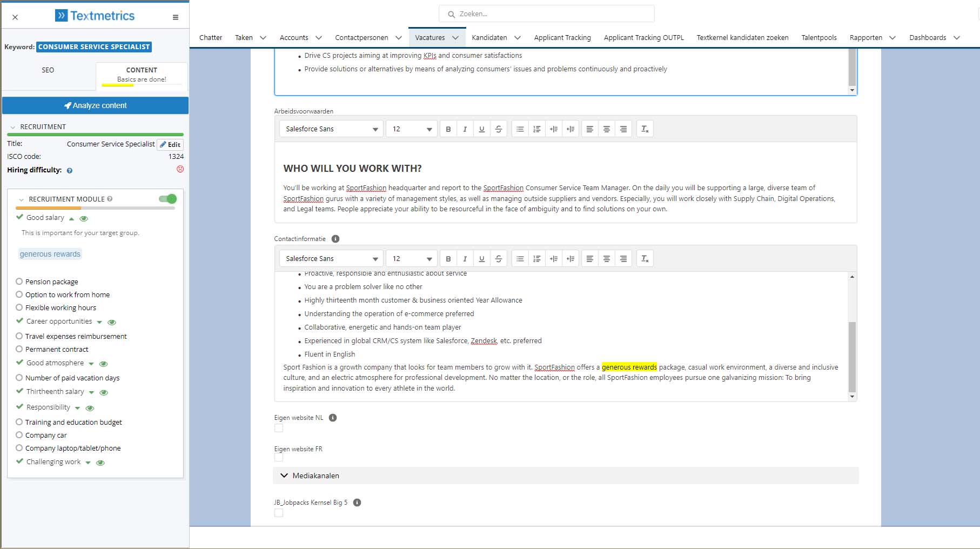Image resolution: width=980 pixels, height=549 pixels.
Task: Switch to the SEO tab
Action: tap(48, 70)
